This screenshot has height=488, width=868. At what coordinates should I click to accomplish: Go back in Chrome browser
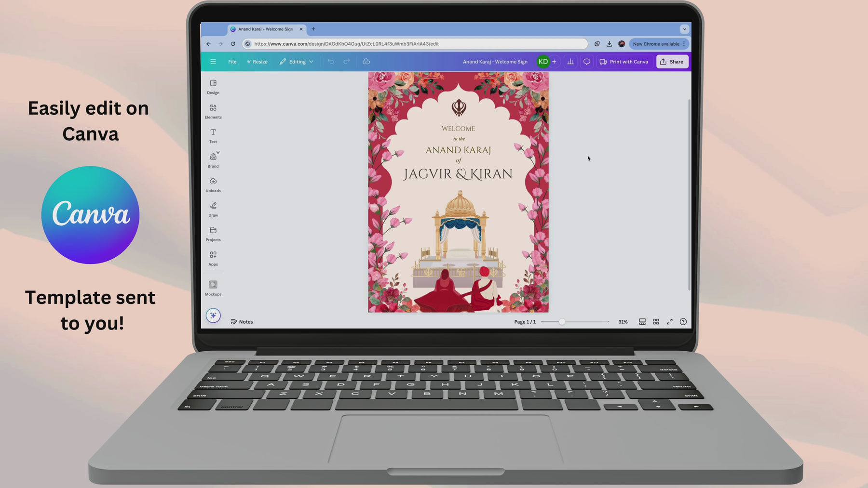[208, 44]
